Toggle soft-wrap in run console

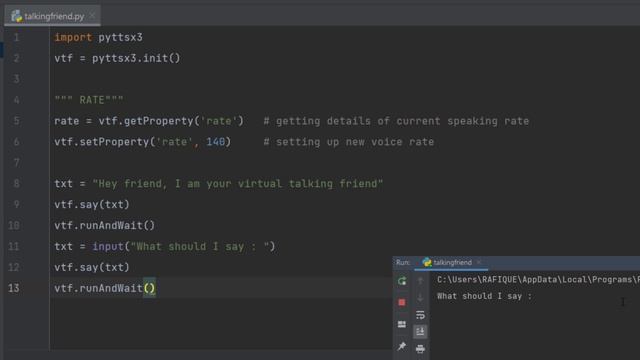tap(420, 315)
